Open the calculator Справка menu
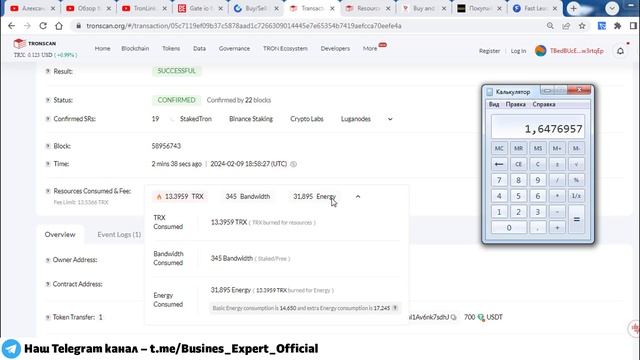This screenshot has width=640, height=360. click(x=544, y=104)
